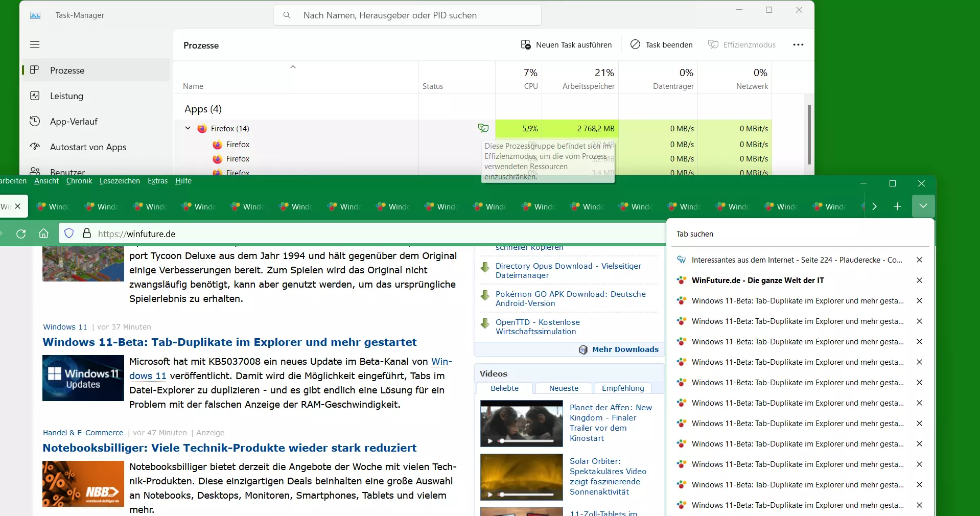Select Prozesse in Task Manager sidebar
The width and height of the screenshot is (980, 516).
pyautogui.click(x=96, y=70)
